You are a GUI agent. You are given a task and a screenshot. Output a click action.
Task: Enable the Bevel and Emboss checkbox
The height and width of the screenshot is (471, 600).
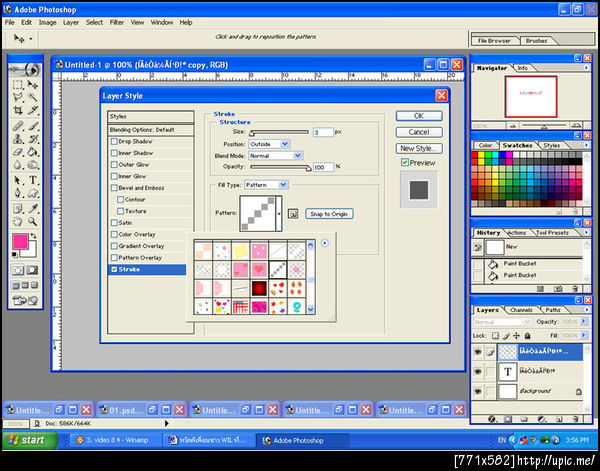[114, 188]
